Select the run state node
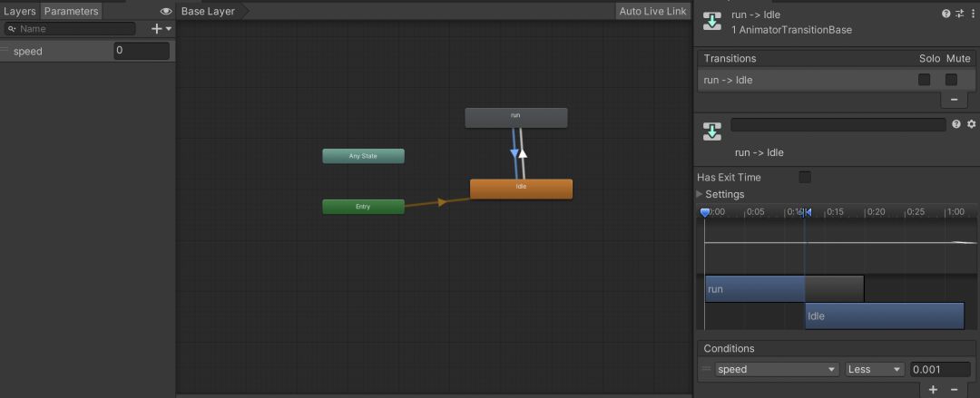Screen dimensions: 980x398 [516, 118]
